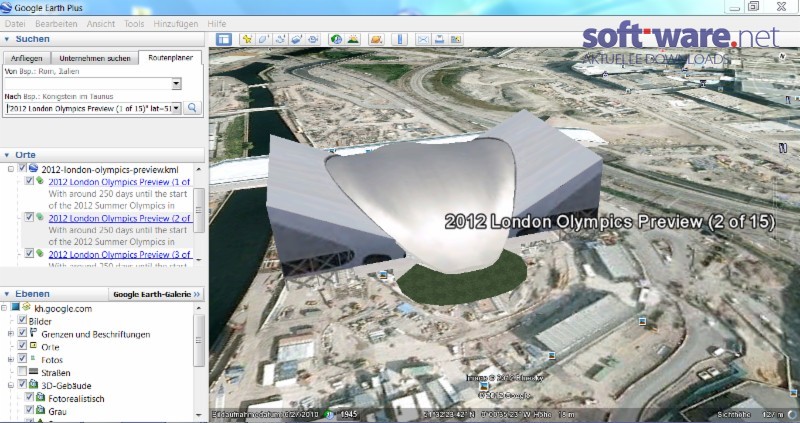
Task: Expand the Grenzen und Beschriftungen node
Action: click(x=11, y=333)
